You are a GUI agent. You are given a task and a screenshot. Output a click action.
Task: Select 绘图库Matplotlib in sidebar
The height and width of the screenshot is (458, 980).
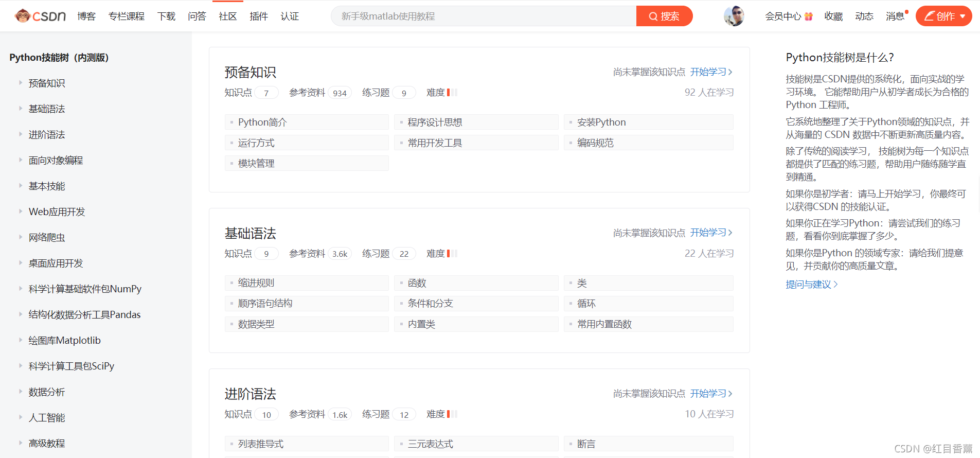(64, 340)
